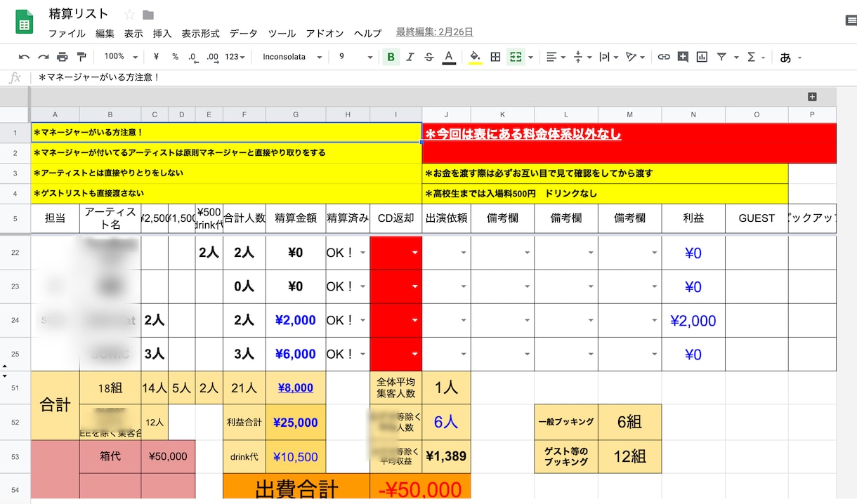Move document using the folder icon
This screenshot has width=857, height=504.
tap(148, 15)
